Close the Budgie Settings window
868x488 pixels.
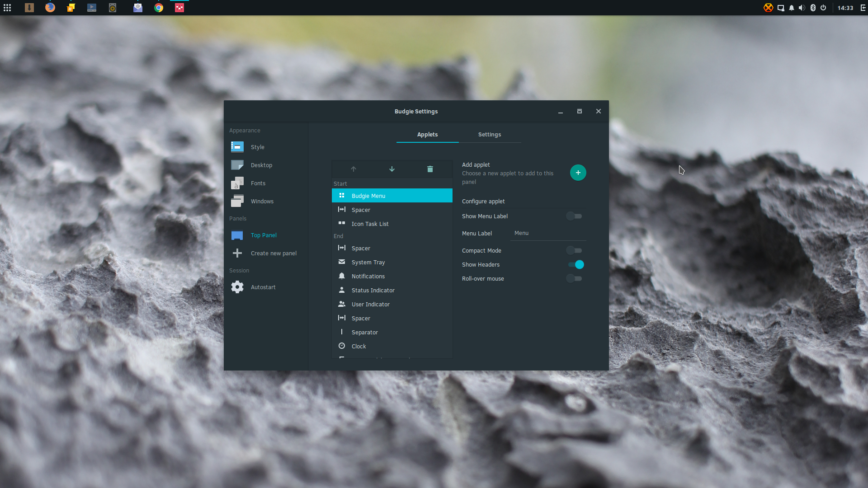[599, 112]
